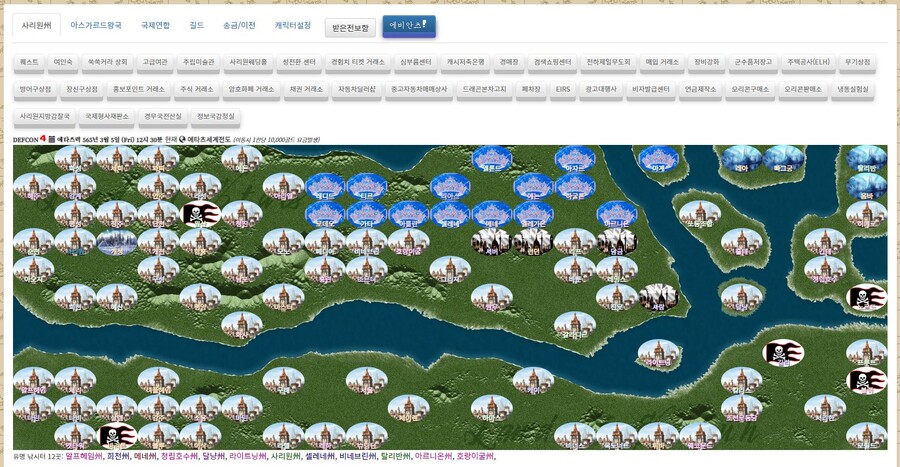Click the dark 세임 city icon

[658, 297]
